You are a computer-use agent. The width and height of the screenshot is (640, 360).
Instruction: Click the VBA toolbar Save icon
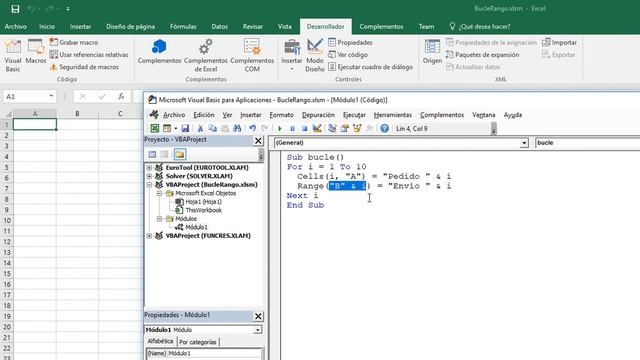coord(185,129)
